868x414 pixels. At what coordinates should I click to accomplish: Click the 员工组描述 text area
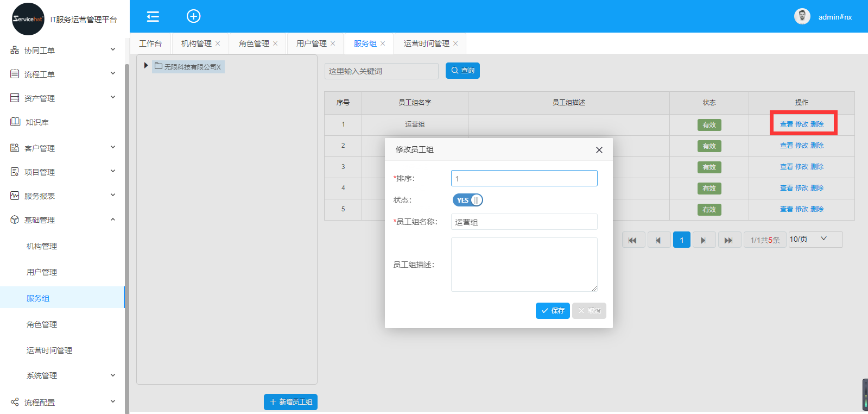pyautogui.click(x=524, y=265)
